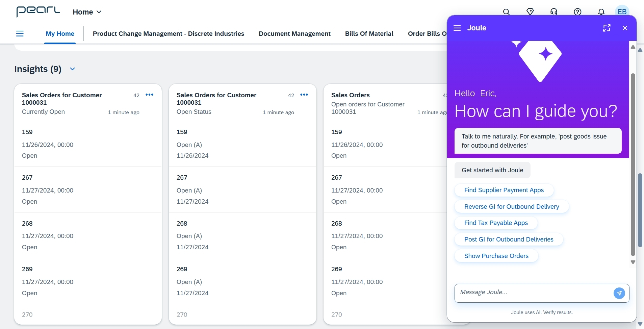
Task: Select order 267 in Currently Open card
Action: [x=88, y=189]
